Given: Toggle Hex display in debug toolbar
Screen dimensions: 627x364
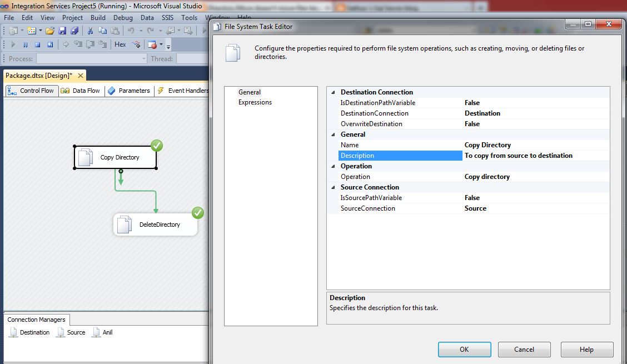Looking at the screenshot, I should click(x=120, y=44).
